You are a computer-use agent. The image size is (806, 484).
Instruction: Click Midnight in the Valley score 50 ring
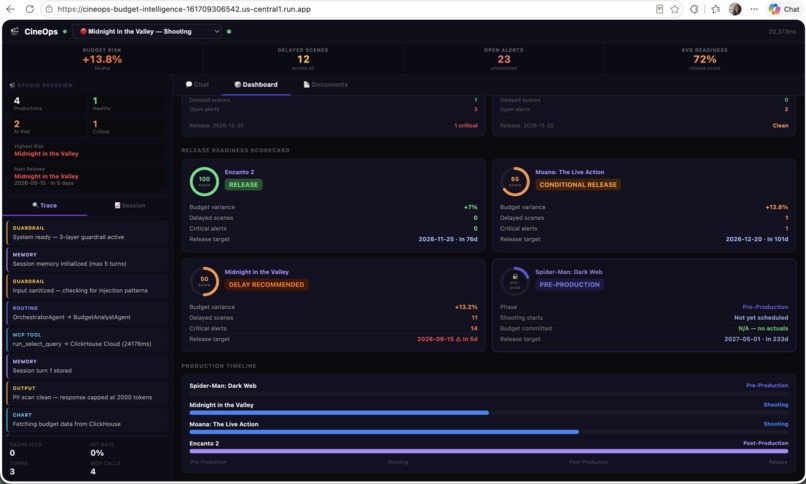pyautogui.click(x=204, y=281)
